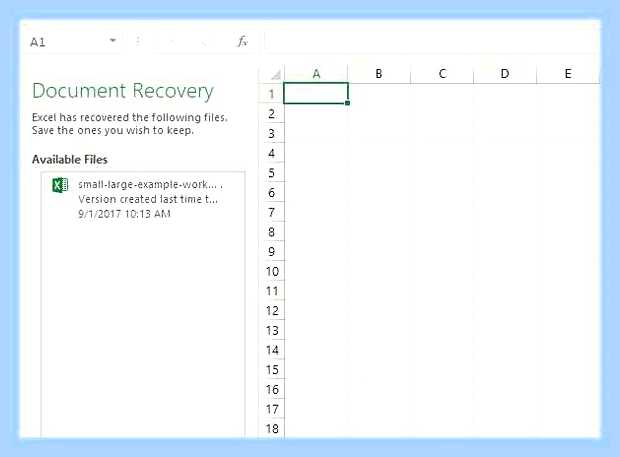The width and height of the screenshot is (620, 457).
Task: Select row 10 header
Action: point(272,271)
